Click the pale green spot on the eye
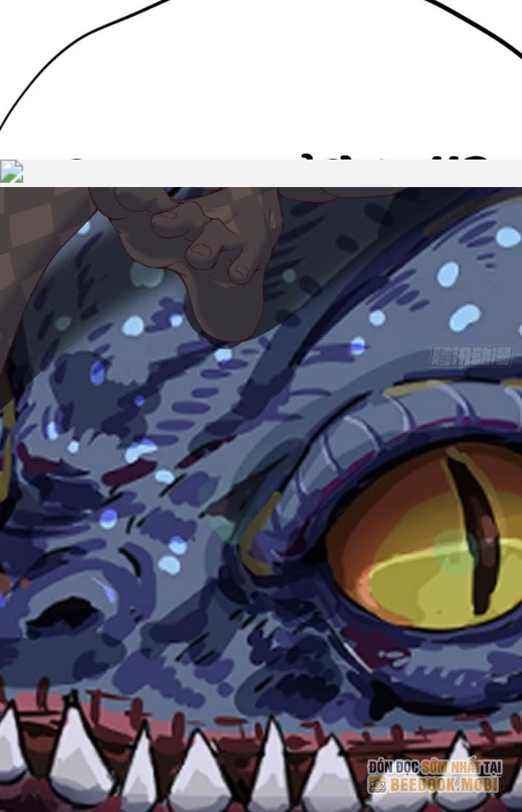Viewport: 522px width, 812px height. pyautogui.click(x=455, y=552)
